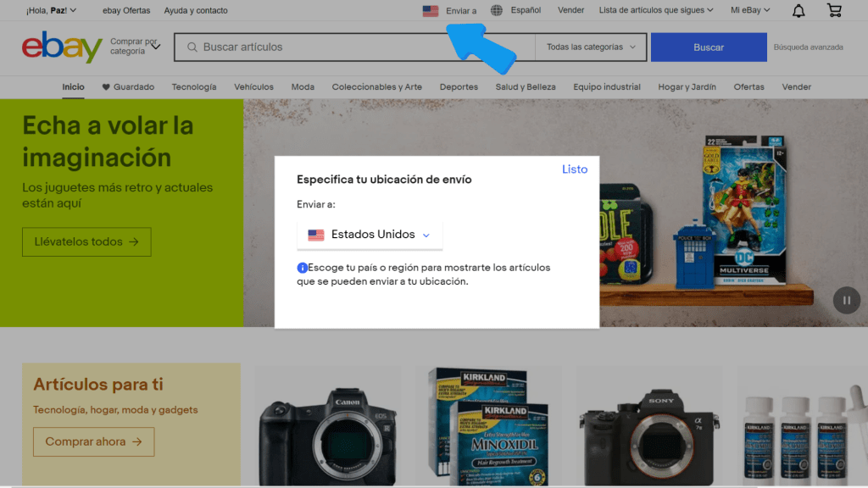868x488 pixels.
Task: Open ebay Ofertas link
Action: pyautogui.click(x=126, y=10)
